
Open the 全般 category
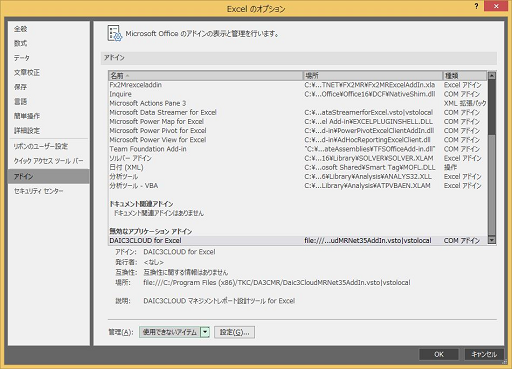coord(49,29)
